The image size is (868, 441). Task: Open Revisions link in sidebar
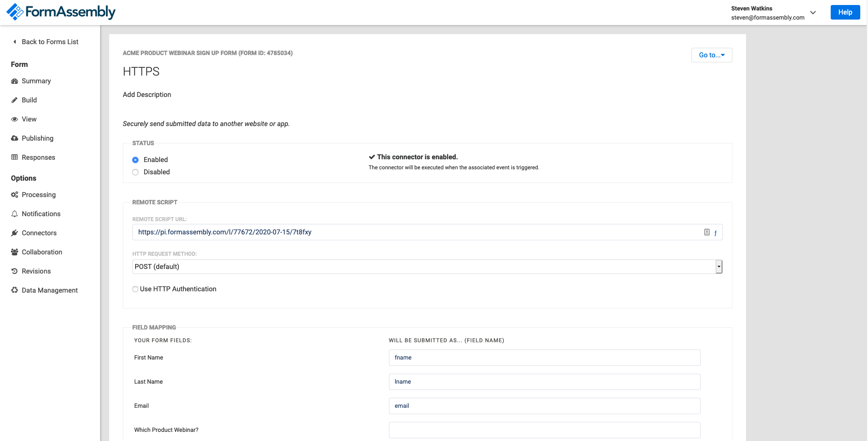[36, 271]
